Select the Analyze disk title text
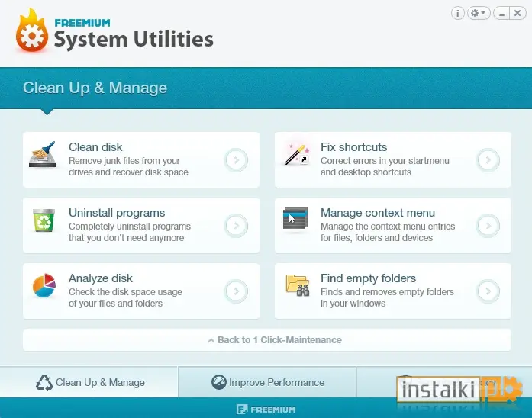Screen dimensions: 532x418 tap(101, 278)
